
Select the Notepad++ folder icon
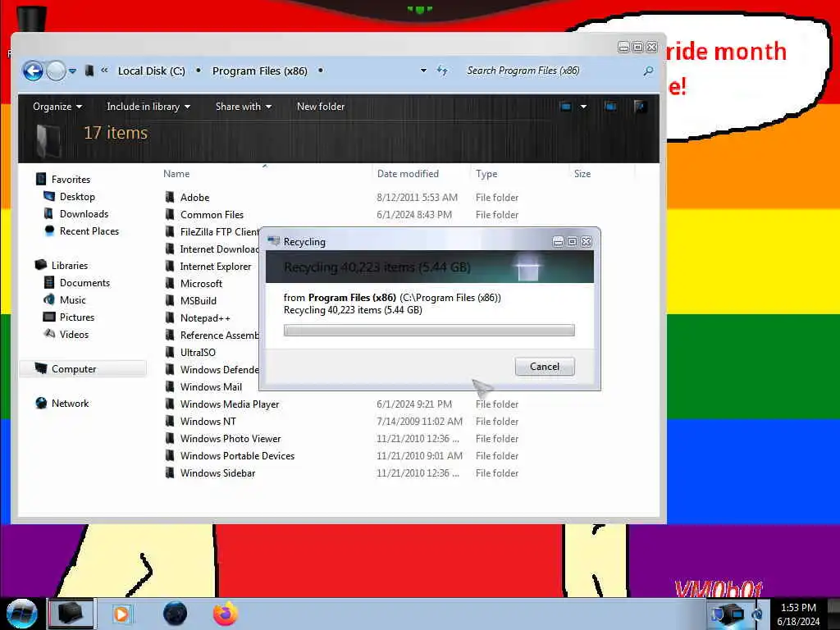pyautogui.click(x=170, y=317)
